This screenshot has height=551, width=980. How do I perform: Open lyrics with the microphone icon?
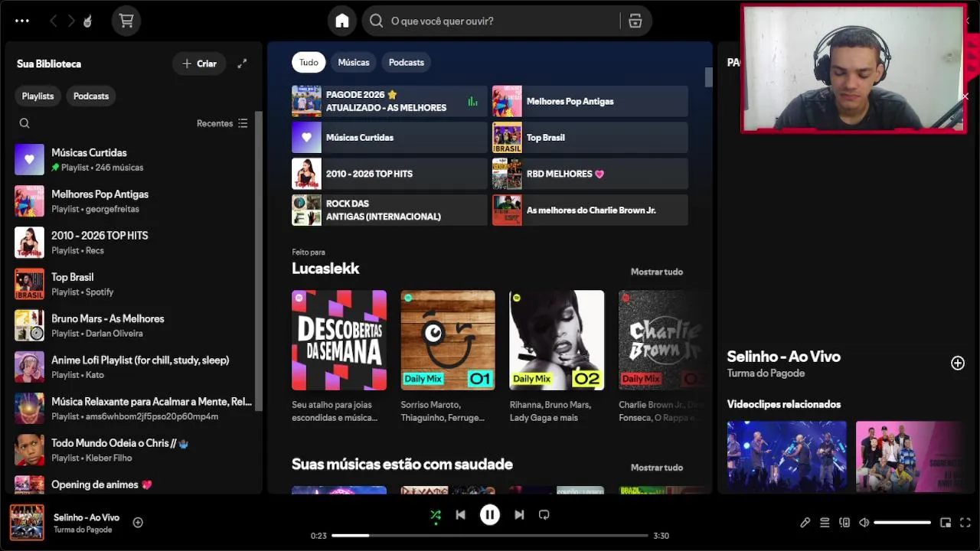pos(805,523)
